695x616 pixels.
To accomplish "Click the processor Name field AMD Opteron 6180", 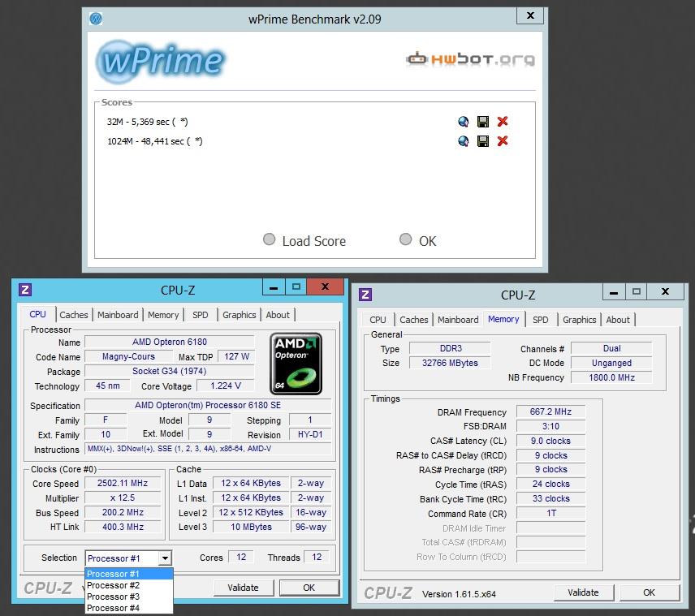I will click(170, 342).
